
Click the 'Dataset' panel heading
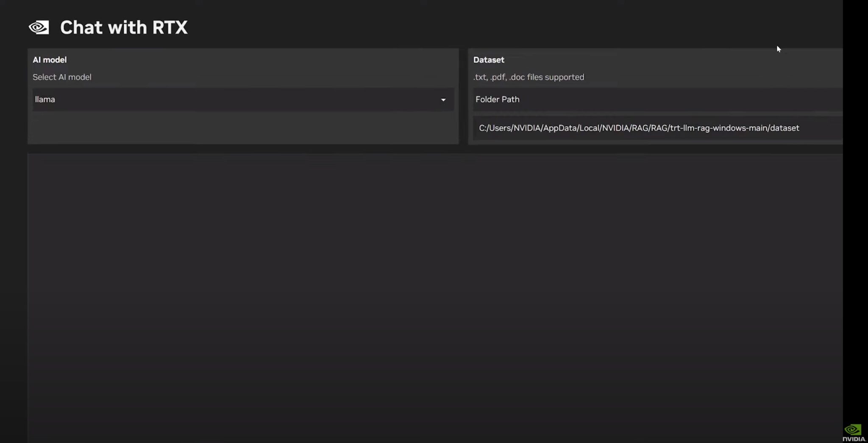(x=488, y=60)
